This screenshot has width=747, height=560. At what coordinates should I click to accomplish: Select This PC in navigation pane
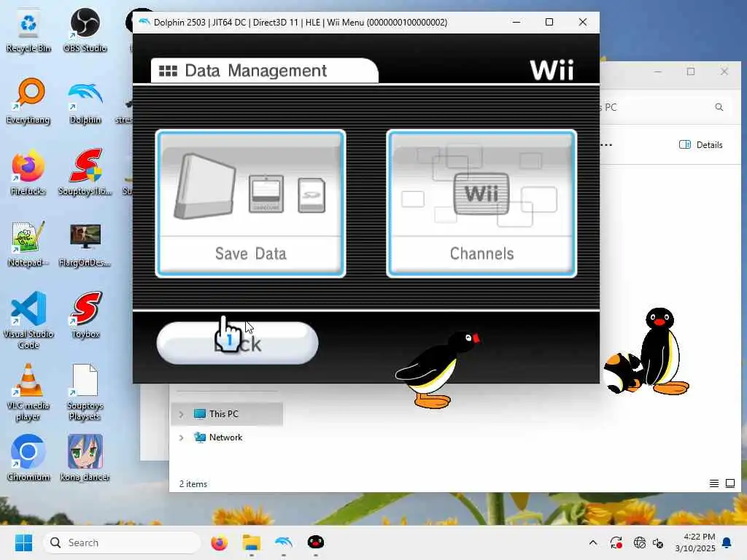point(227,414)
